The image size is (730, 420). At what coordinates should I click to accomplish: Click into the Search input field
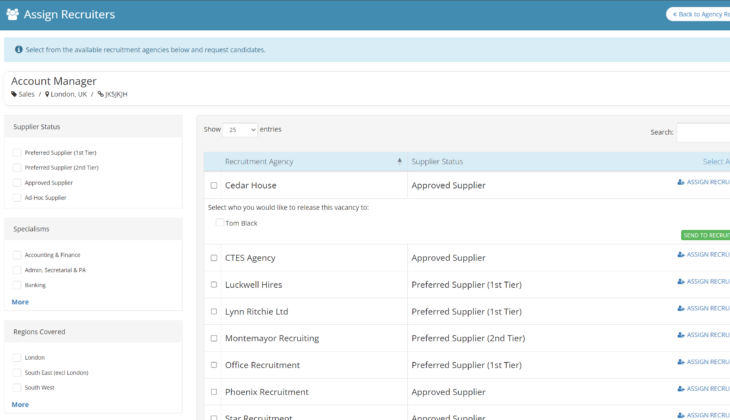click(703, 132)
